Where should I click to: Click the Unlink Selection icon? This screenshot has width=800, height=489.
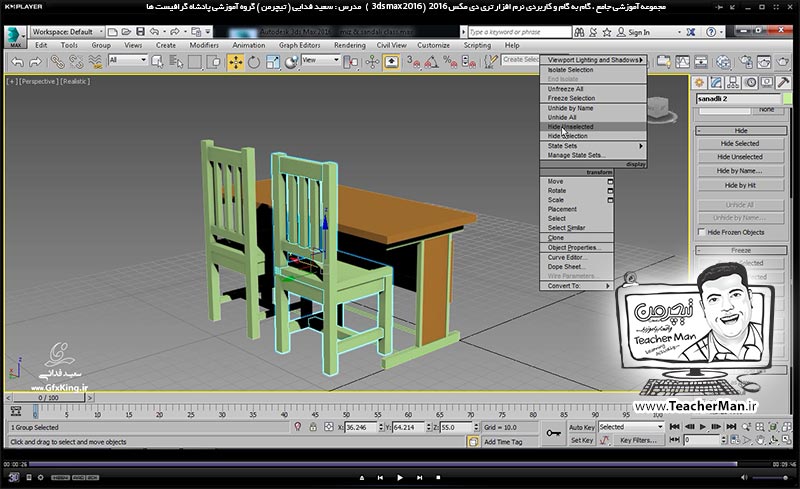coord(77,62)
